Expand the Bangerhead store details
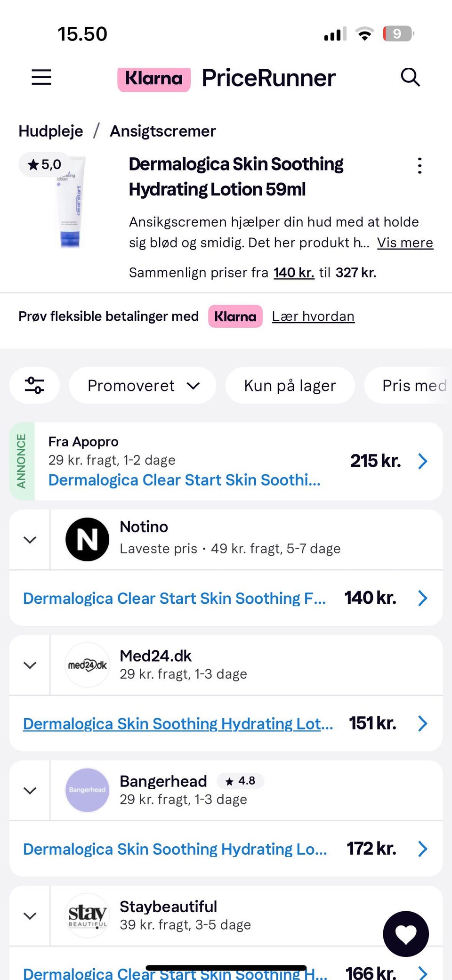 coord(30,790)
